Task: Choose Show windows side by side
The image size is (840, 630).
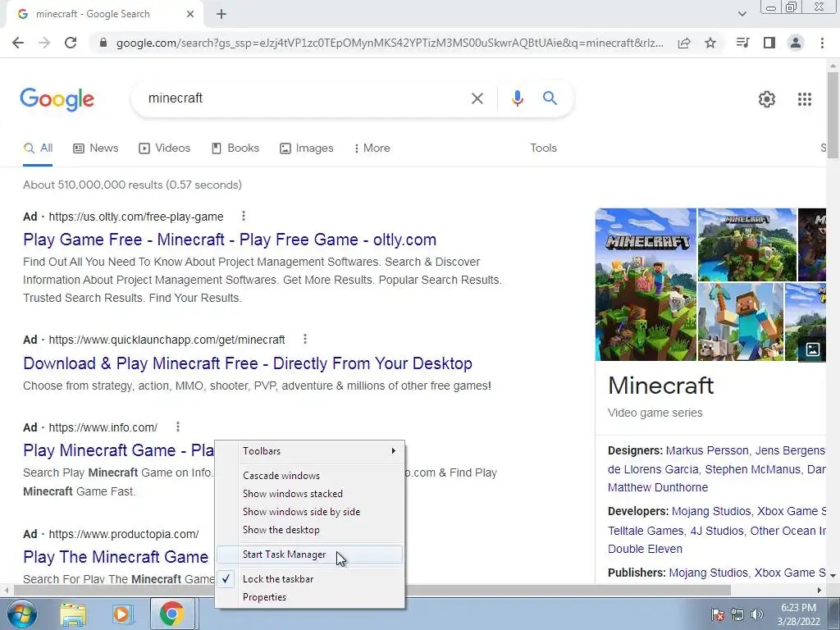Action: pos(309,512)
